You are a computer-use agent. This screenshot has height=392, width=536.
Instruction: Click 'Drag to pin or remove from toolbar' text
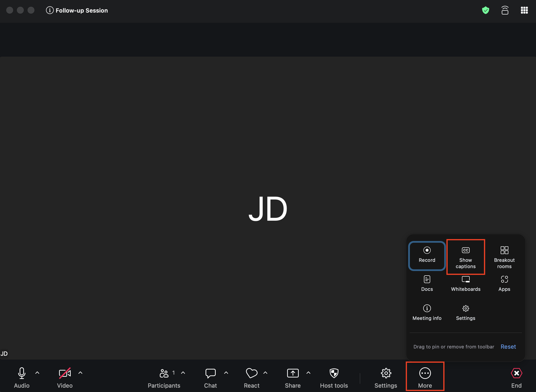click(x=454, y=347)
